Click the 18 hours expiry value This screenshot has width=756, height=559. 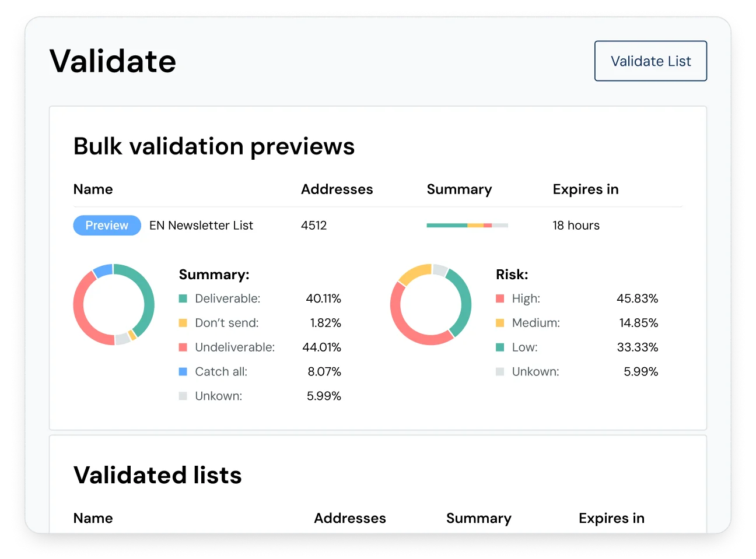[576, 226]
